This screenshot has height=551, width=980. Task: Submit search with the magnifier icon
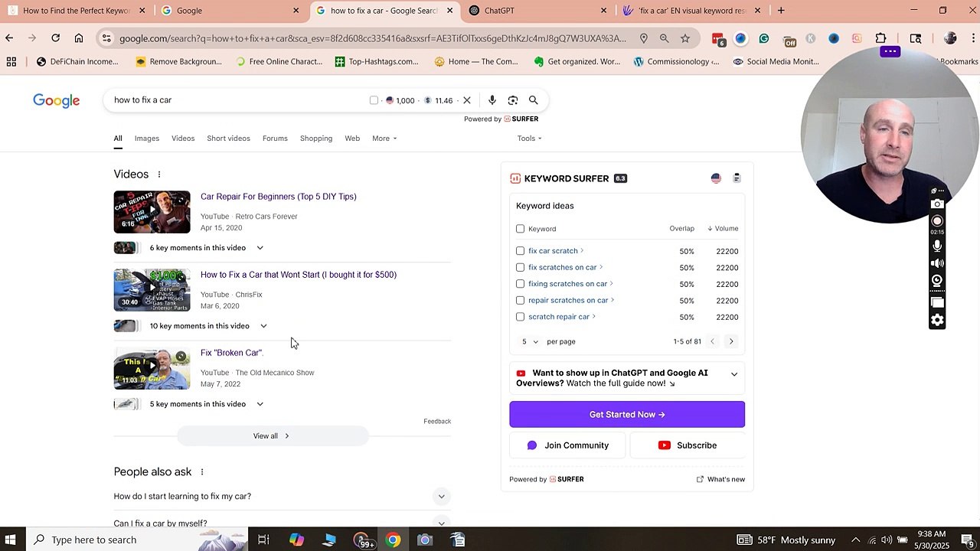pos(534,100)
